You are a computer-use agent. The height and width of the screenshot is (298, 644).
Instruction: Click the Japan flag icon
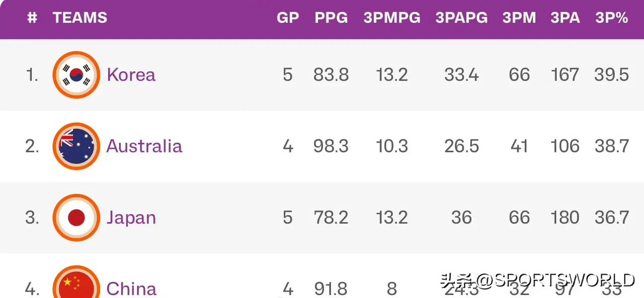[x=76, y=218]
